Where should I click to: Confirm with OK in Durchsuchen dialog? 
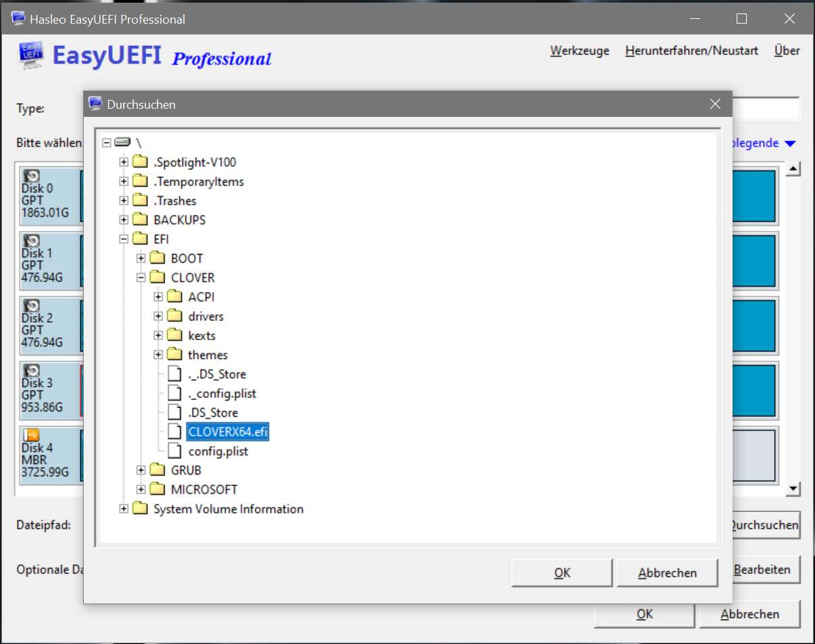(x=562, y=572)
